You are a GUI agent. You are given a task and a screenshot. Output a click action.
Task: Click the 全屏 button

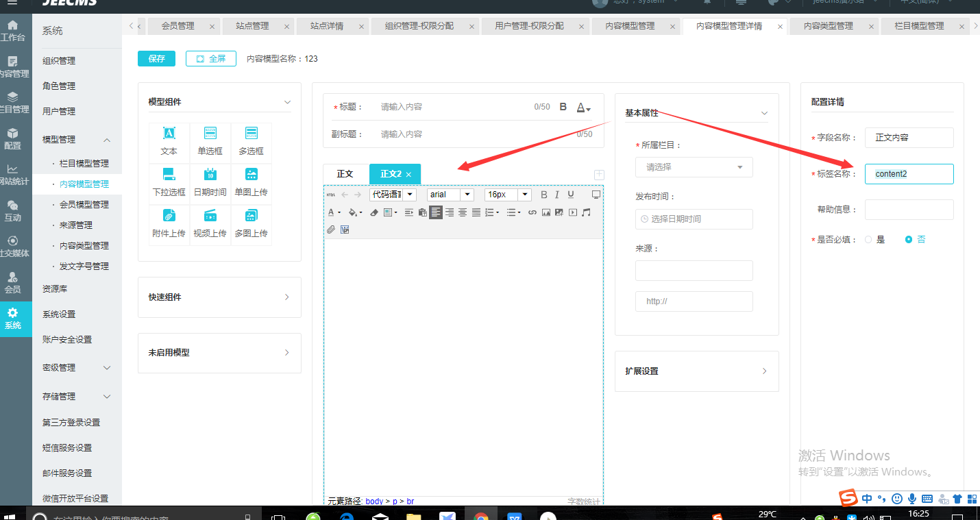tap(210, 59)
